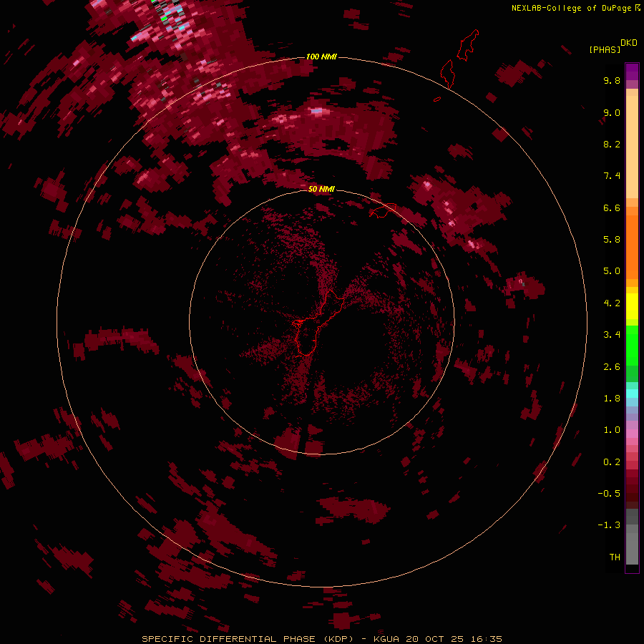Click the 16:35 timestamp in caption

click(487, 639)
